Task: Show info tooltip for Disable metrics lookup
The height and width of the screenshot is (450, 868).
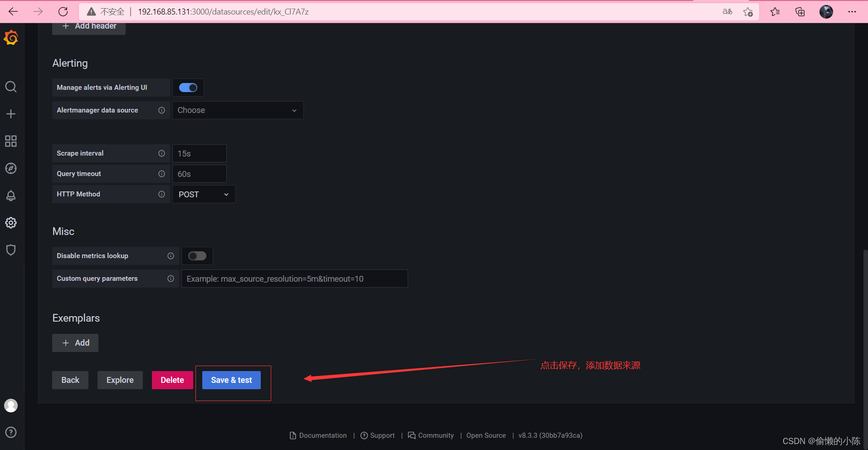Action: point(171,256)
